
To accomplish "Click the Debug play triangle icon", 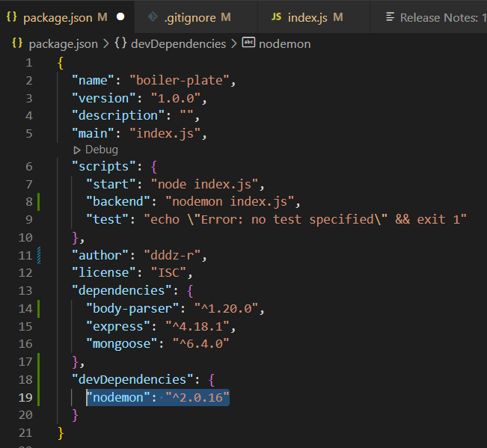I will click(77, 150).
